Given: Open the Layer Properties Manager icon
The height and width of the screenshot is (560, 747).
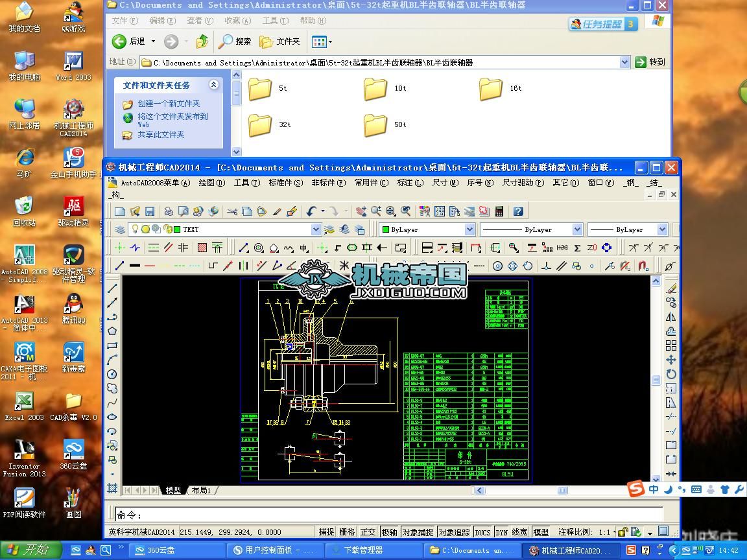Looking at the screenshot, I should coord(119,229).
